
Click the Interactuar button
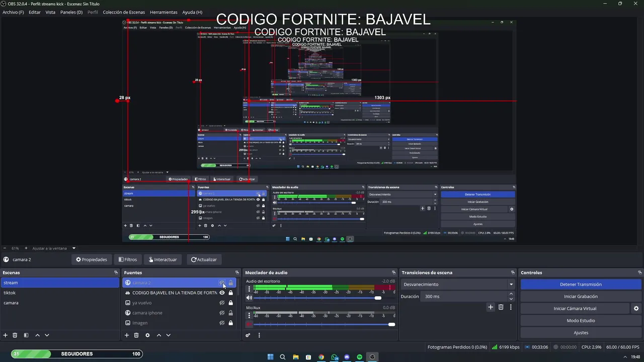click(163, 259)
